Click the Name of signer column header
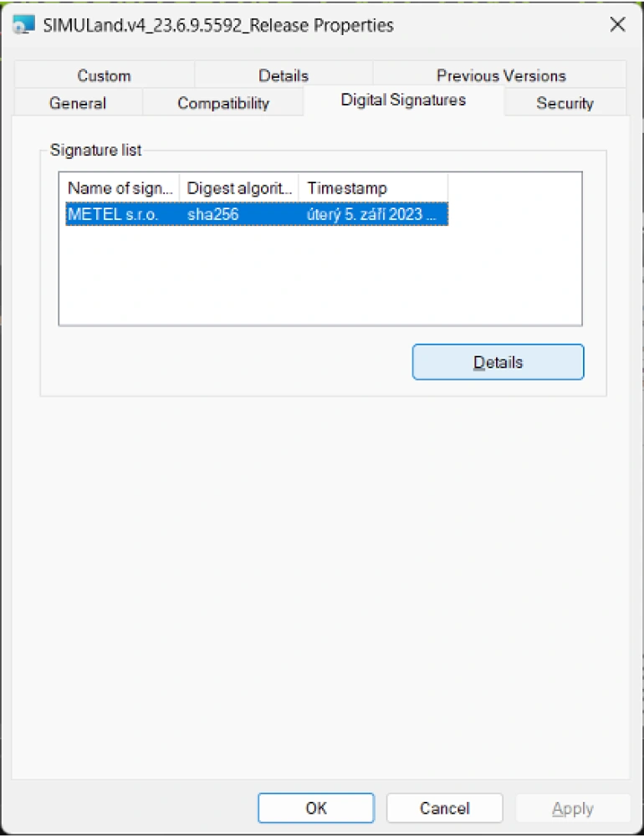The width and height of the screenshot is (644, 837). click(x=120, y=188)
